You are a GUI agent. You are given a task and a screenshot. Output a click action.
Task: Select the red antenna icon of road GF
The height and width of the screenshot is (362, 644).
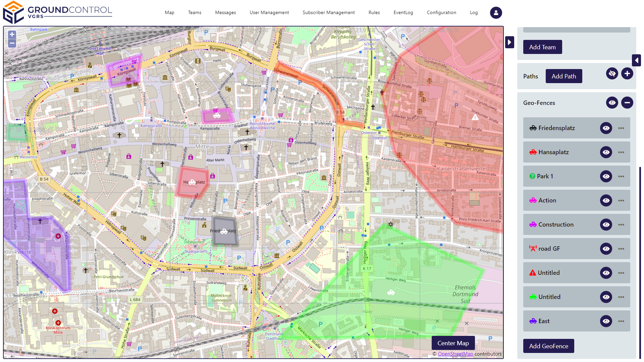pos(532,248)
